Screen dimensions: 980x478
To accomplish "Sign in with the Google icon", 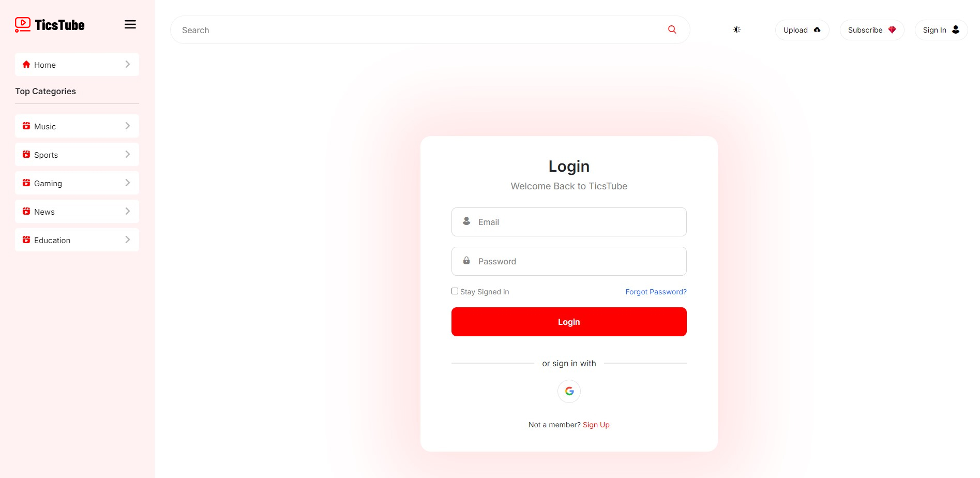I will [x=569, y=391].
